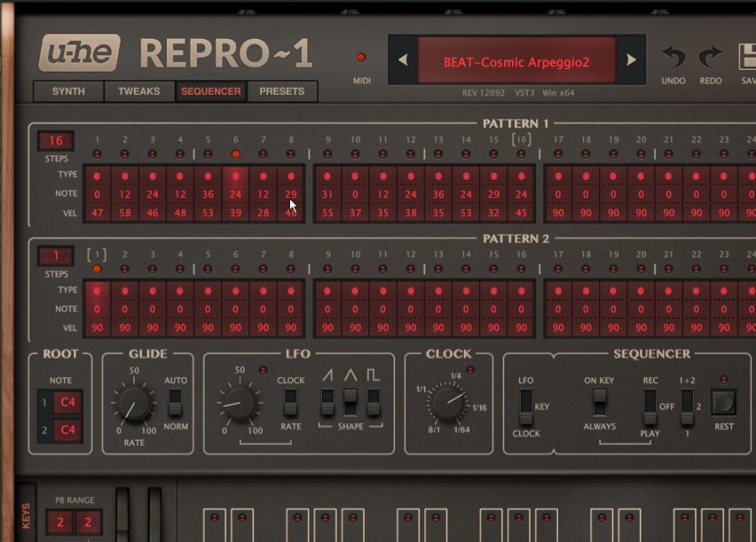
Task: Click second PB RANGE value box
Action: click(x=88, y=523)
